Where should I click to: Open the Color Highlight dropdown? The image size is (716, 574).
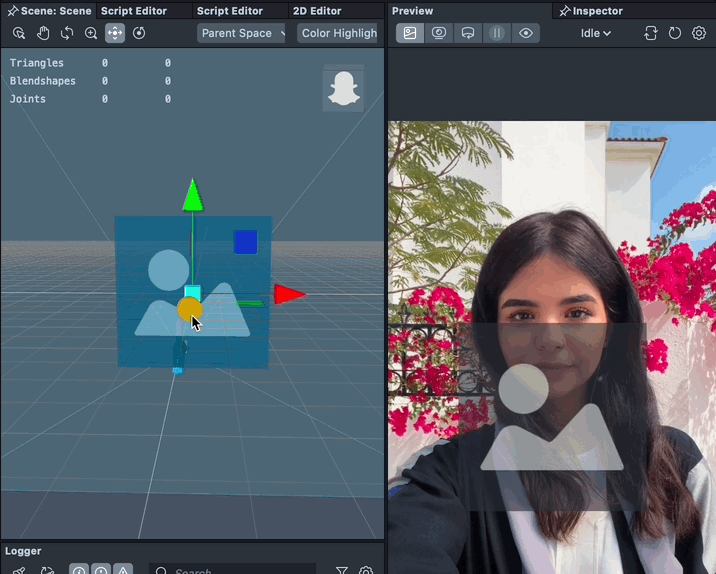337,33
